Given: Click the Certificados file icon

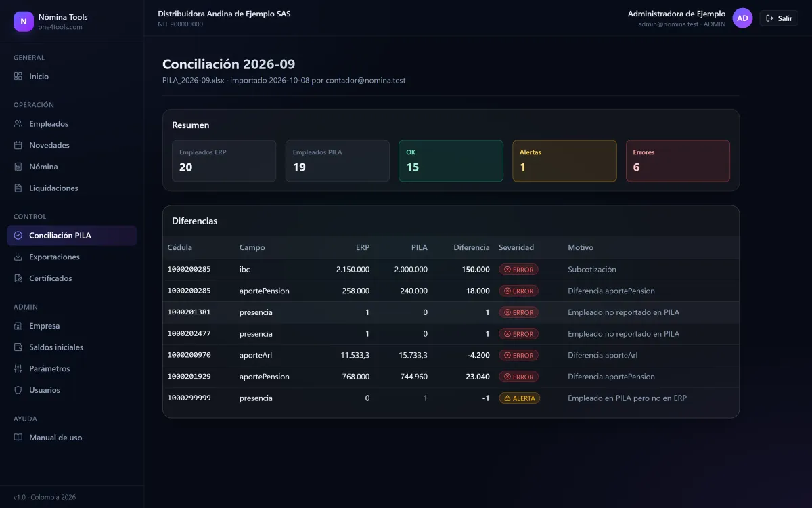Looking at the screenshot, I should click(x=18, y=278).
